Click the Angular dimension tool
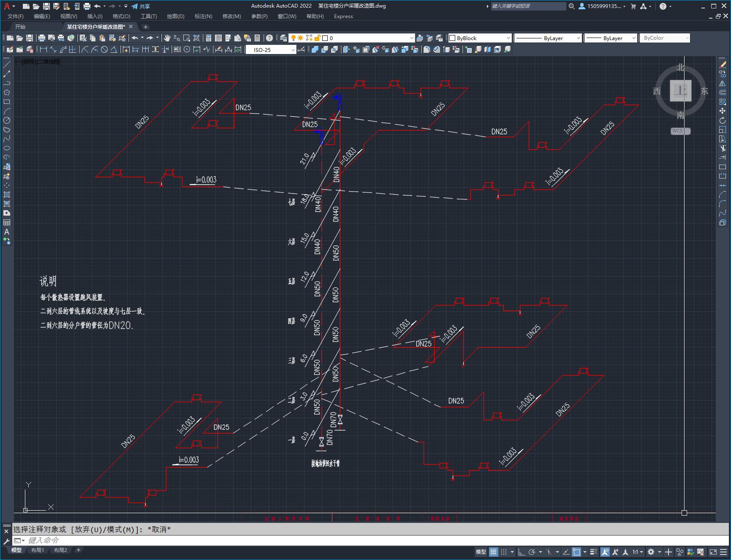Image resolution: width=731 pixels, height=560 pixels. [114, 50]
